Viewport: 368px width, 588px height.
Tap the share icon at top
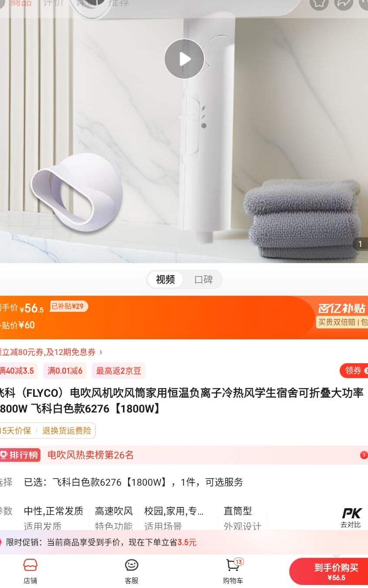coord(344,3)
